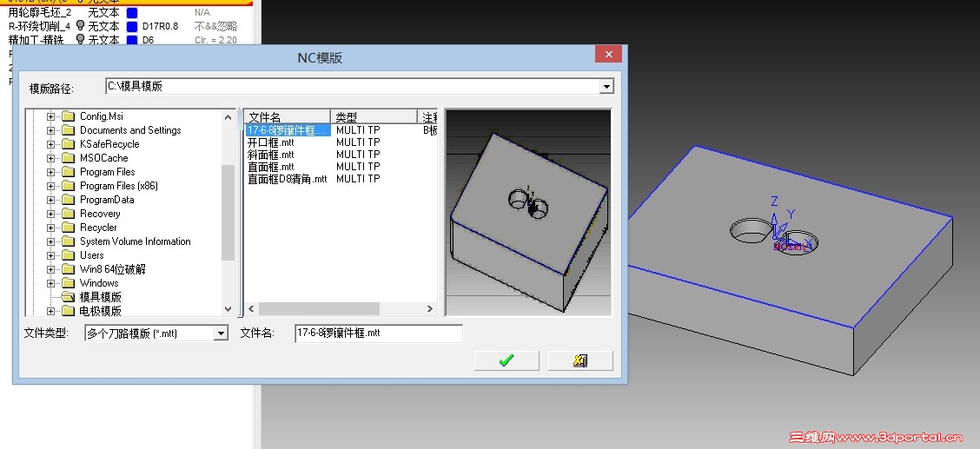Screen dimensions: 980x449
Task: Select the Recovery folder icon
Action: click(68, 214)
